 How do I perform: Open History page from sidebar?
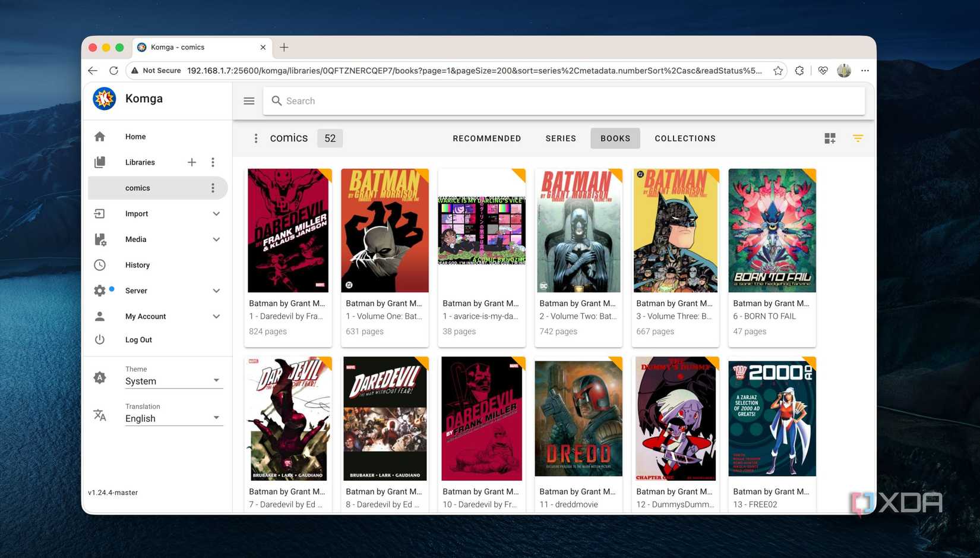coord(137,265)
